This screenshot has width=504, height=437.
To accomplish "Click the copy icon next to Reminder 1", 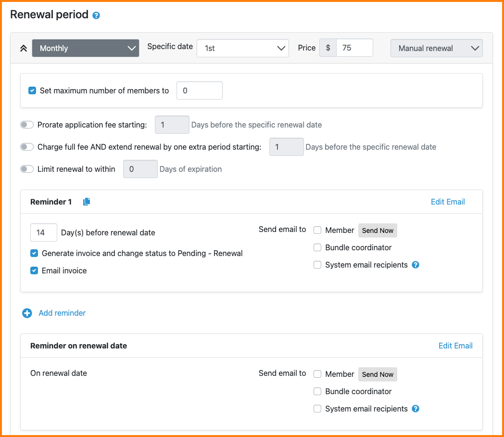I will (x=87, y=202).
